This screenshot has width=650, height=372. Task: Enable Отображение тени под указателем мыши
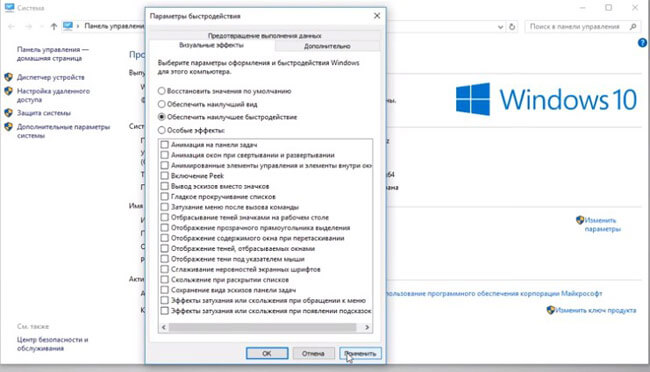[165, 259]
